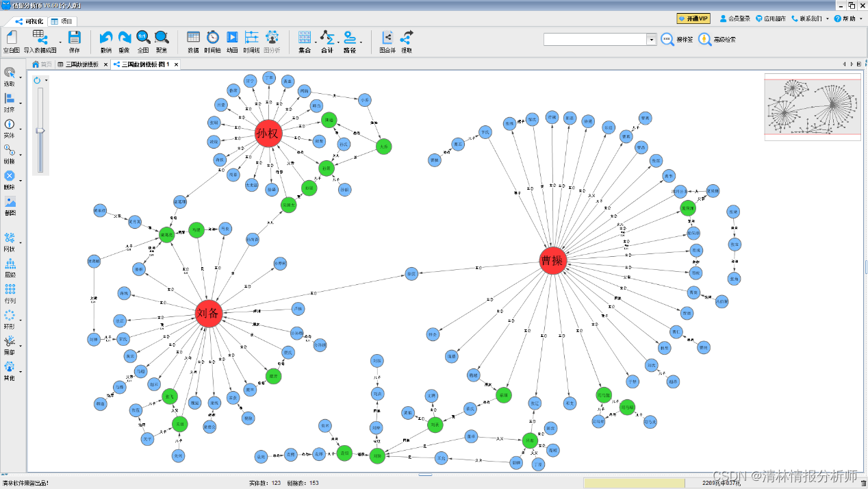868x489 pixels.
Task: Click the 开通VIP button
Action: [693, 18]
